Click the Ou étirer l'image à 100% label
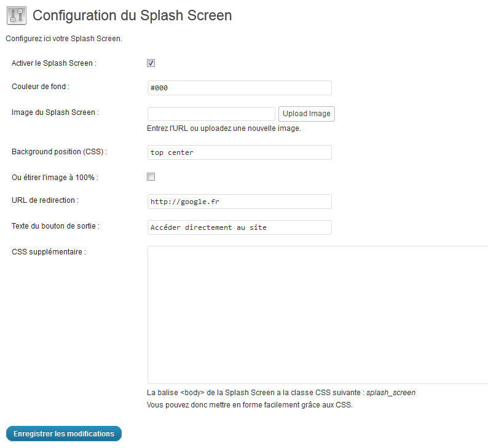The image size is (488, 448). tap(55, 178)
